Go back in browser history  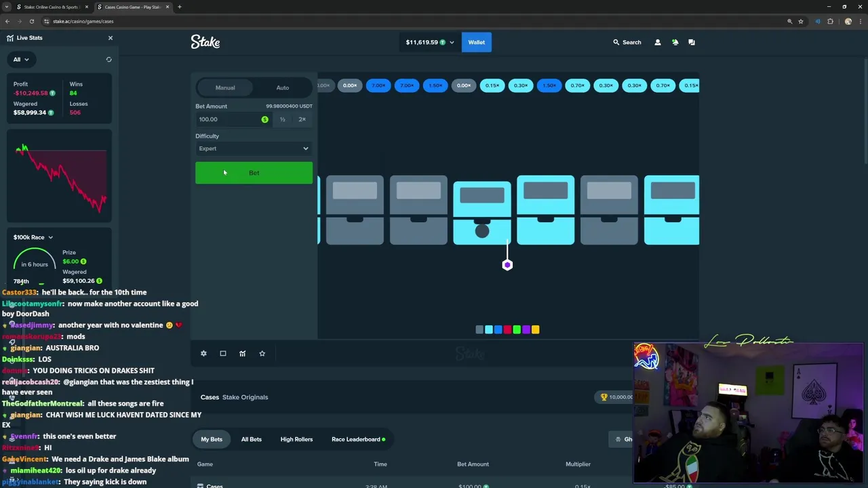click(x=7, y=21)
